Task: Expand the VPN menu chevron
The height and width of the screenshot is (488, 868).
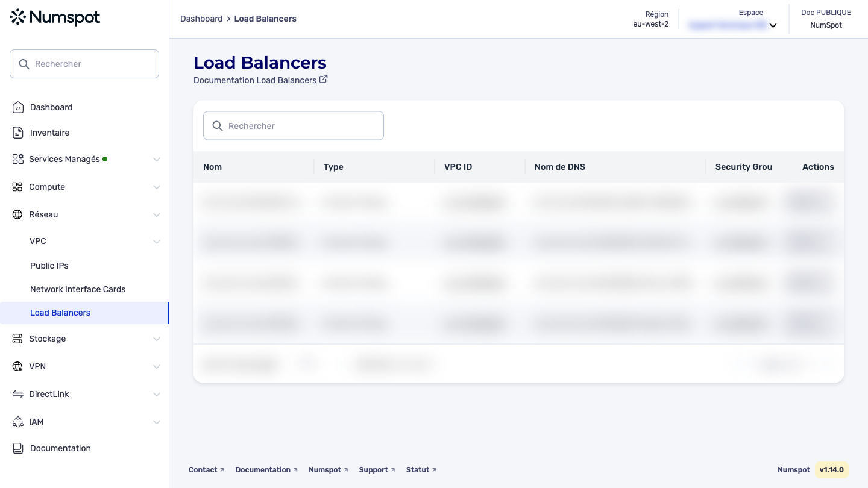Action: 157,367
